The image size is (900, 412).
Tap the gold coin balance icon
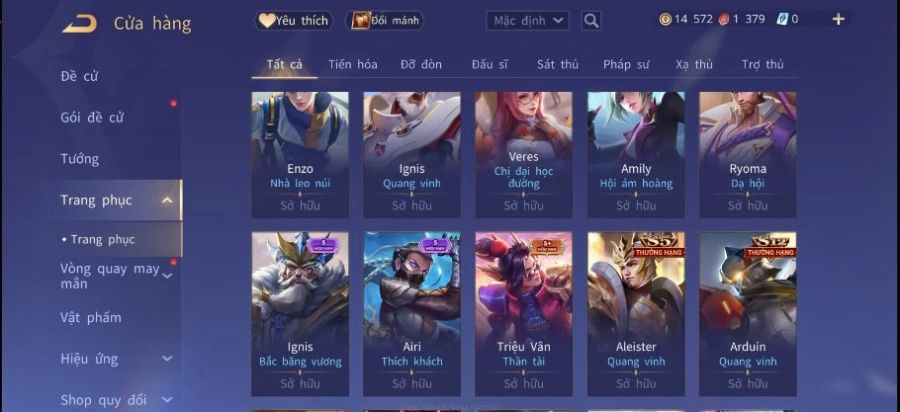click(665, 20)
